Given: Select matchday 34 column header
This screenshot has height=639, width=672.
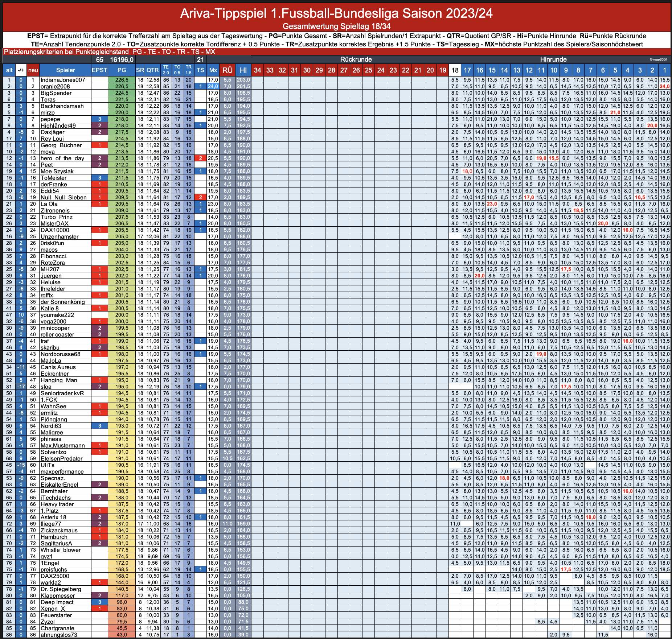Looking at the screenshot, I should click(257, 70).
